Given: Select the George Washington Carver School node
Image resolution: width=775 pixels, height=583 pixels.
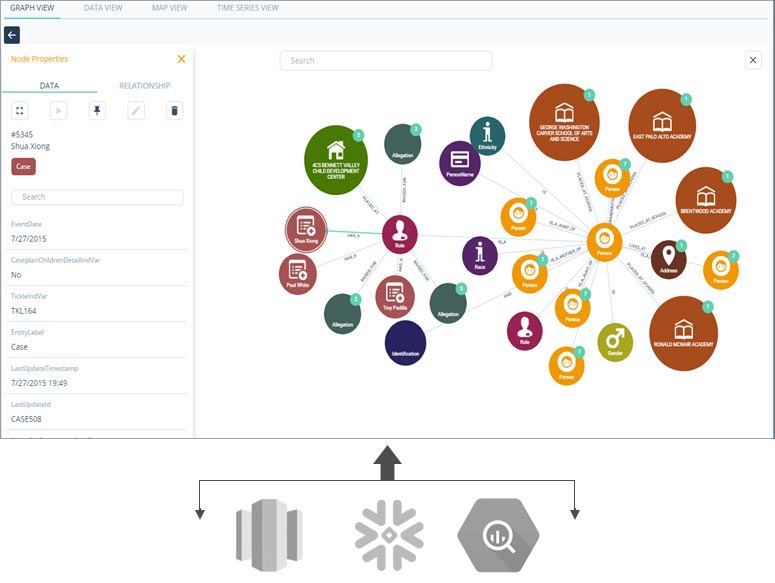Looking at the screenshot, I should (564, 122).
